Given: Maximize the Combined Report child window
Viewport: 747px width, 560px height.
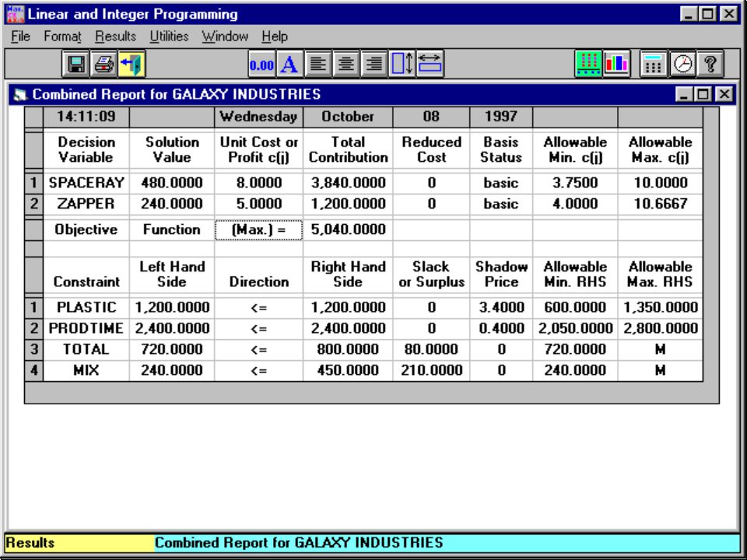Looking at the screenshot, I should point(704,94).
